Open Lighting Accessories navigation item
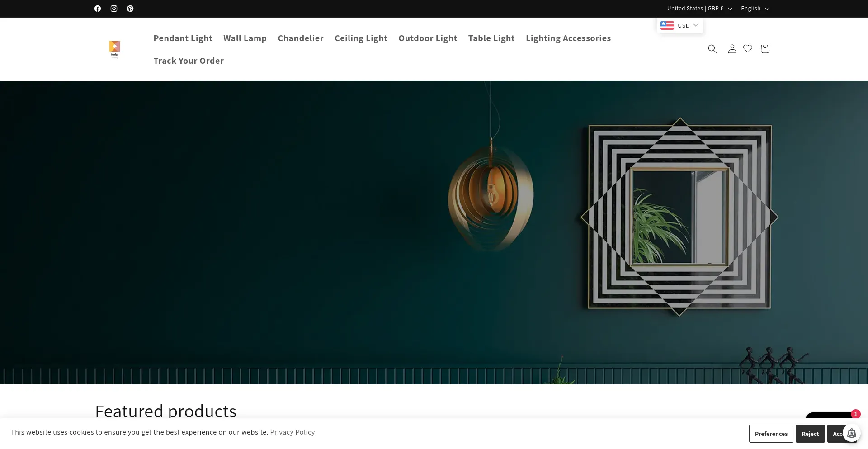 [568, 38]
